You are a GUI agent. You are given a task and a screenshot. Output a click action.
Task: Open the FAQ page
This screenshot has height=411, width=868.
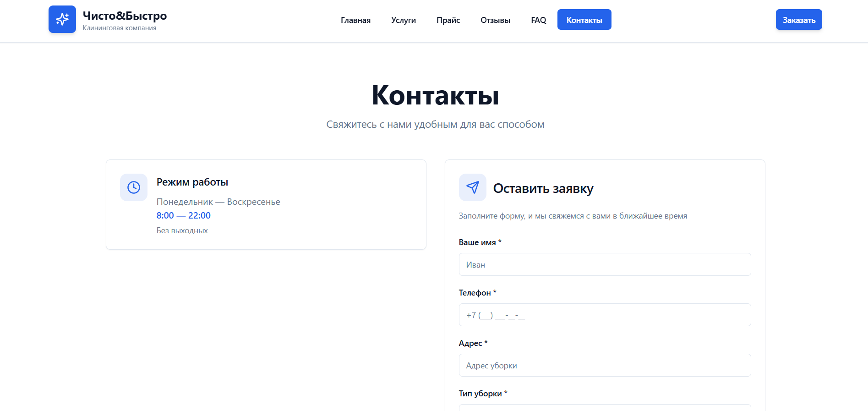(x=538, y=20)
